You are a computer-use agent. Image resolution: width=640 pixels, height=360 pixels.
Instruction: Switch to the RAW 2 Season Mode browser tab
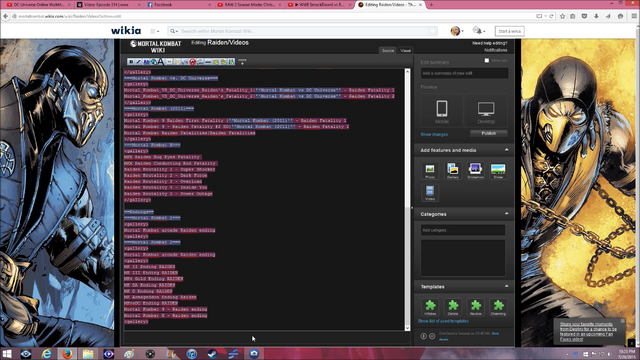(x=249, y=5)
